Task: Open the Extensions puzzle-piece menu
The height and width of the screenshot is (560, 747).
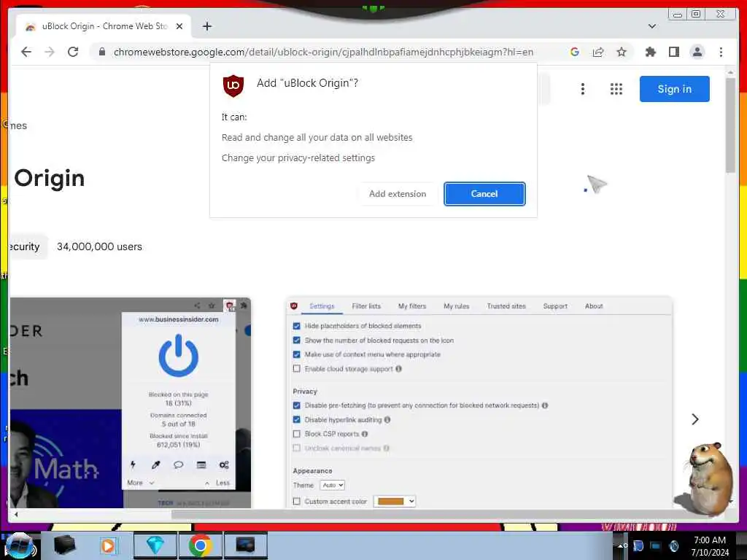Action: click(x=650, y=52)
